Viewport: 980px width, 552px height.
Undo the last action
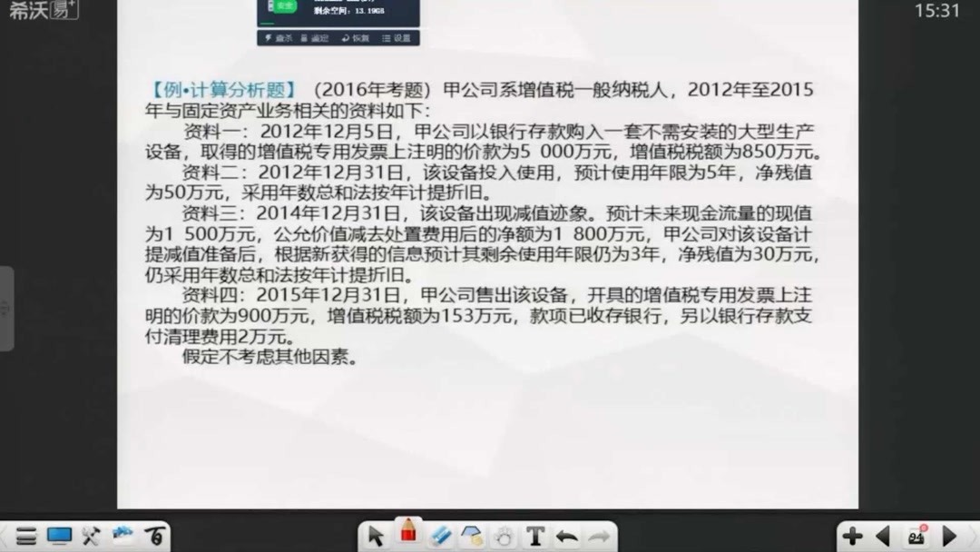[x=566, y=536]
